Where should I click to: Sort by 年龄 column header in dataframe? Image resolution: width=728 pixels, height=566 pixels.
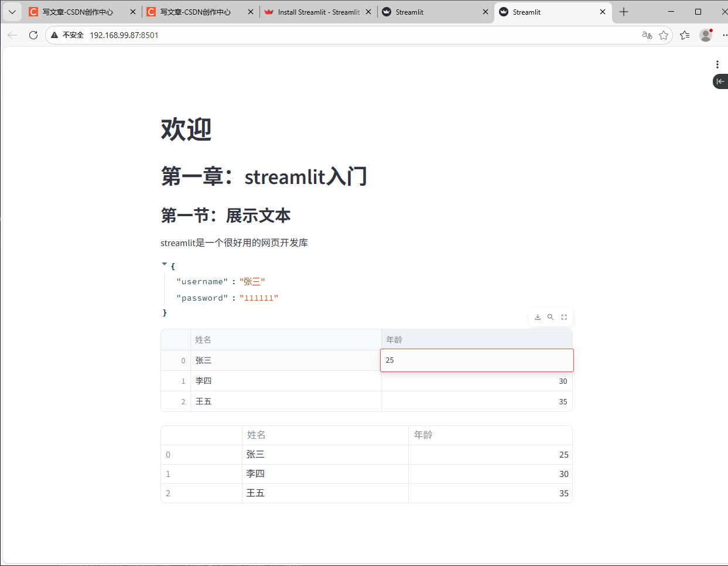pos(477,340)
